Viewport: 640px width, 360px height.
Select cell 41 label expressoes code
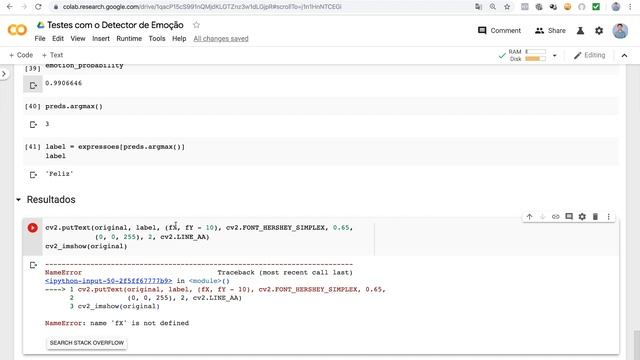tap(115, 147)
